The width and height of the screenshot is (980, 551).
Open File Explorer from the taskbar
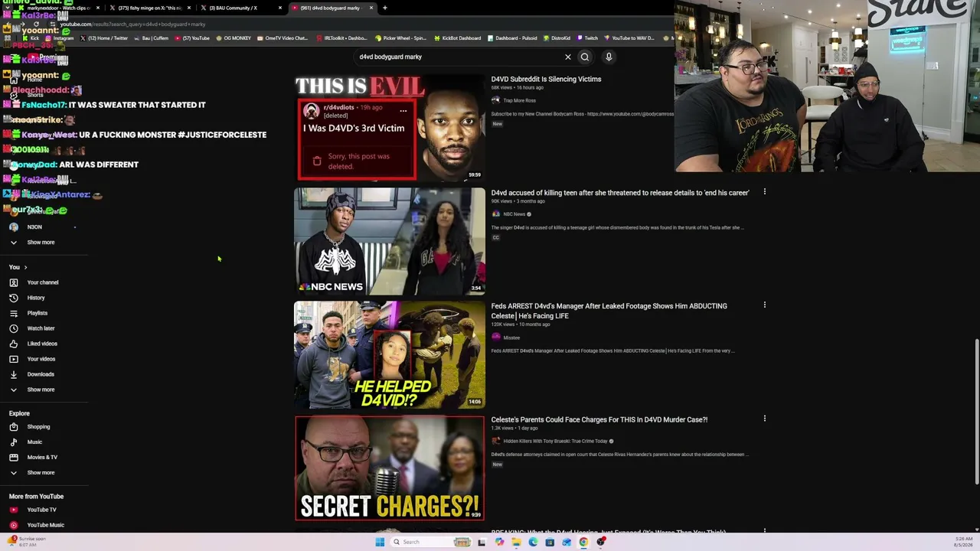(x=516, y=542)
